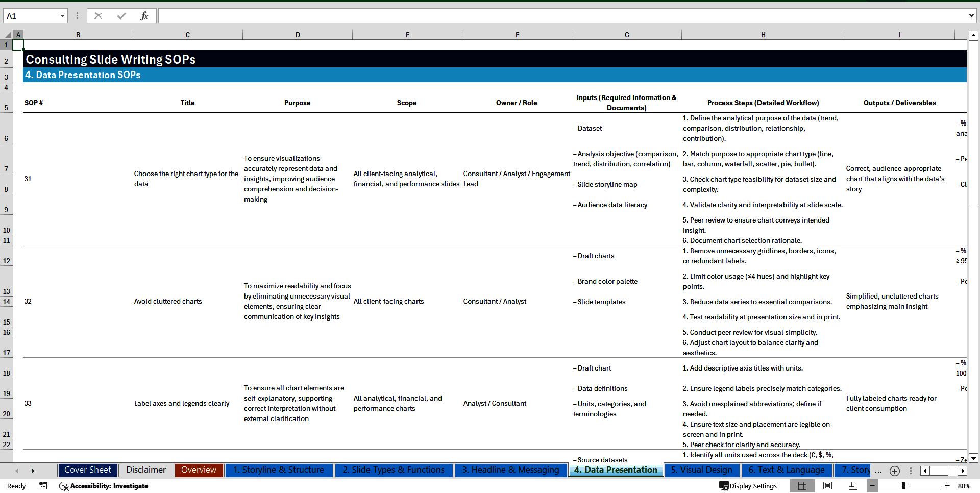
Task: Click the next sheet navigation arrow
Action: (x=33, y=470)
